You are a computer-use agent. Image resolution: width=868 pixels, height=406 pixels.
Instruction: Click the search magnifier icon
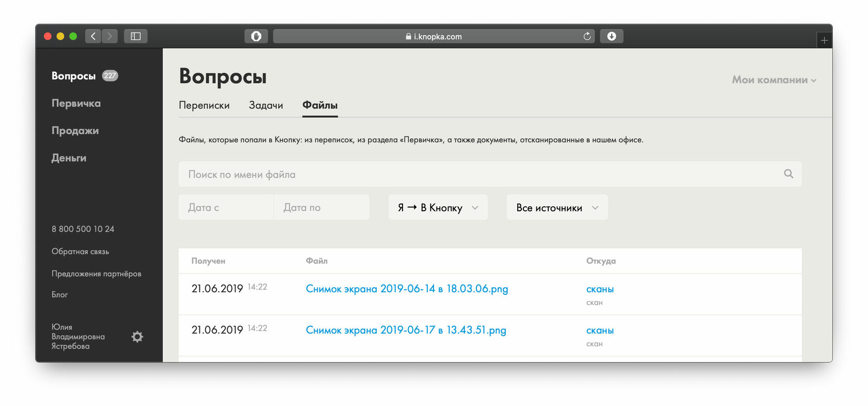pyautogui.click(x=788, y=174)
